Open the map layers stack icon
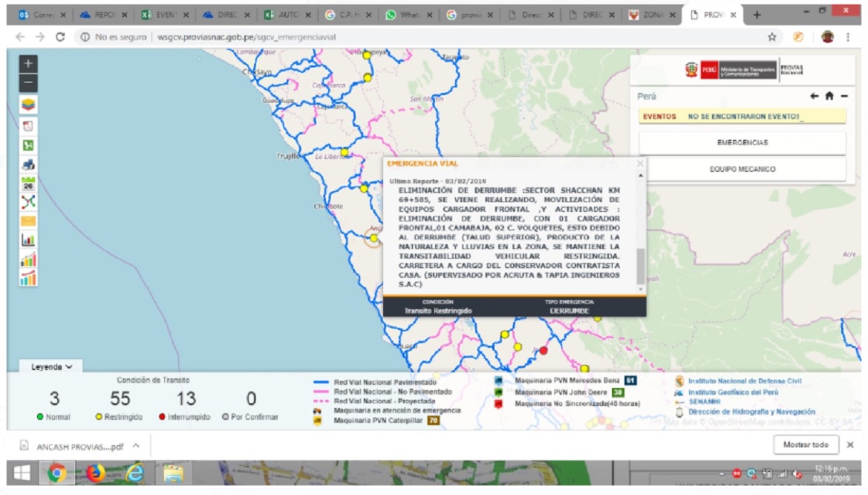Screen dimensions: 868x495 coord(28,105)
